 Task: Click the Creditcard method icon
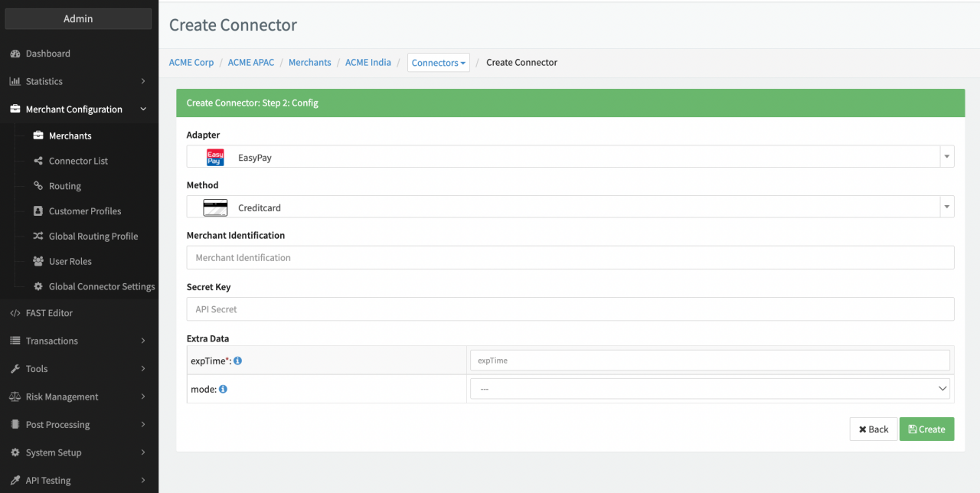click(x=215, y=207)
